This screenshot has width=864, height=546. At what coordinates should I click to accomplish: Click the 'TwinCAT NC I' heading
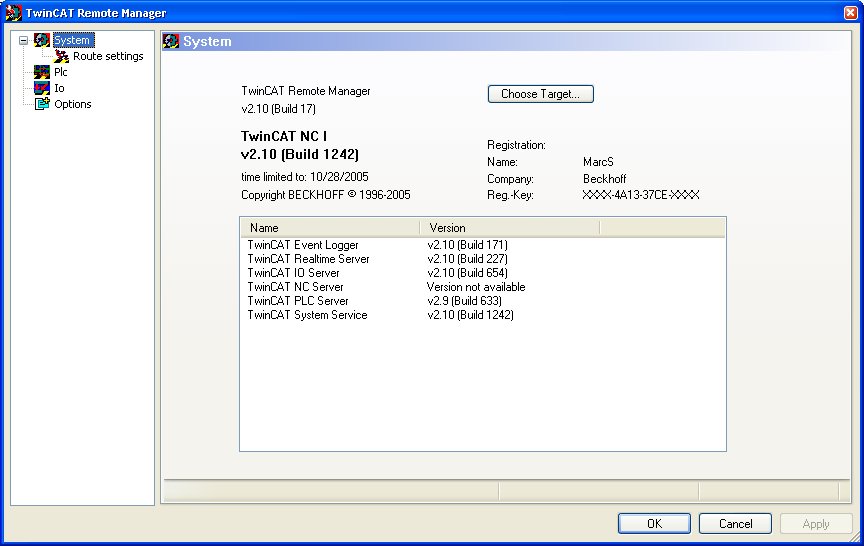(284, 136)
